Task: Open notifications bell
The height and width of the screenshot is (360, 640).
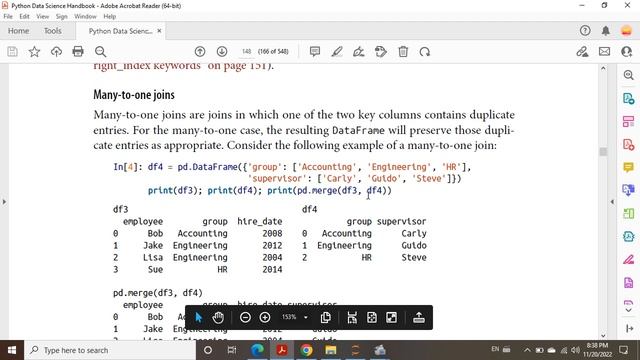Action: pos(606,31)
